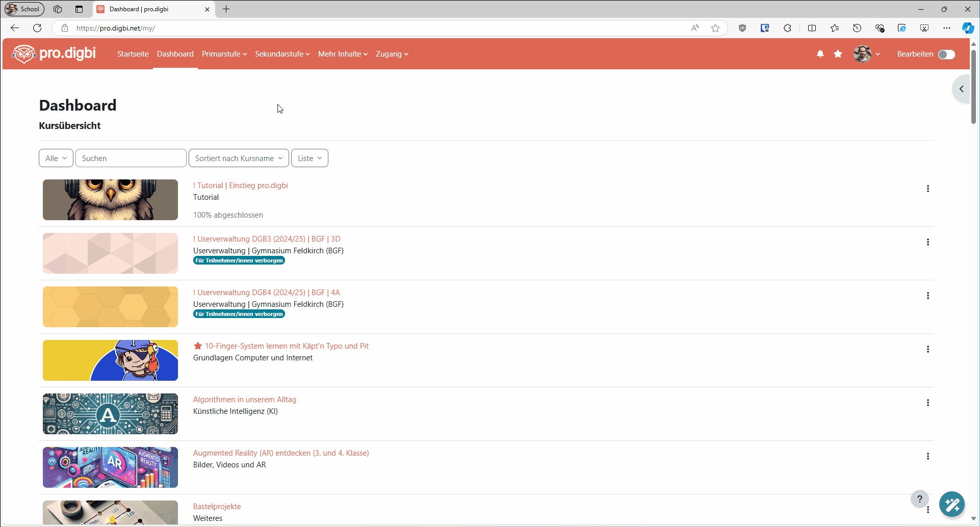Open the browser Collections star icon
Screen dimensions: 980x527
(835, 28)
